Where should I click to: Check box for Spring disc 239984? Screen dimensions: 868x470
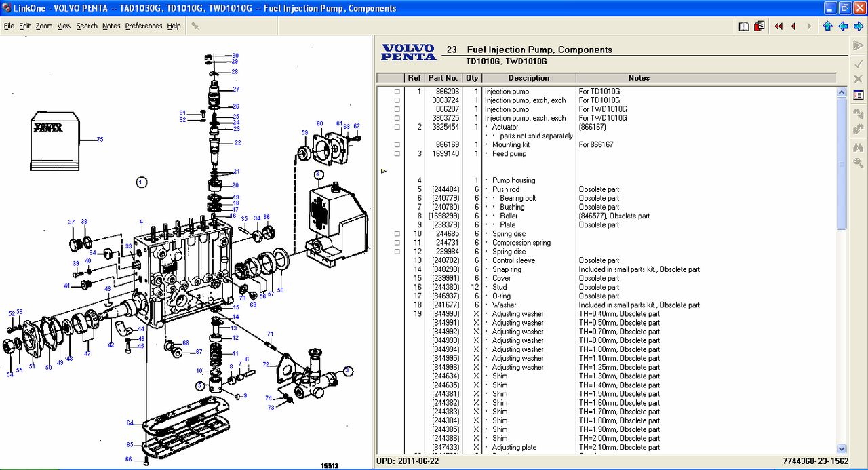tap(397, 252)
